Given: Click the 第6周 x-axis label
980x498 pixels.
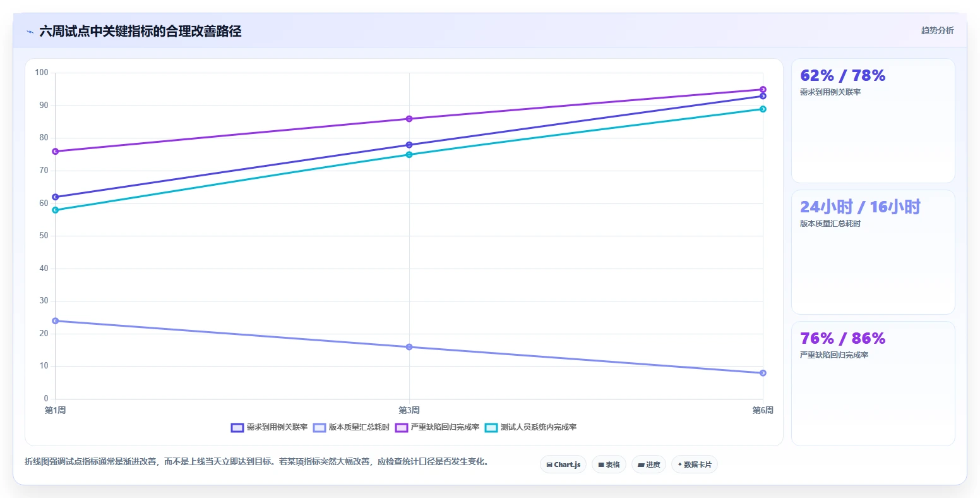Looking at the screenshot, I should 763,411.
